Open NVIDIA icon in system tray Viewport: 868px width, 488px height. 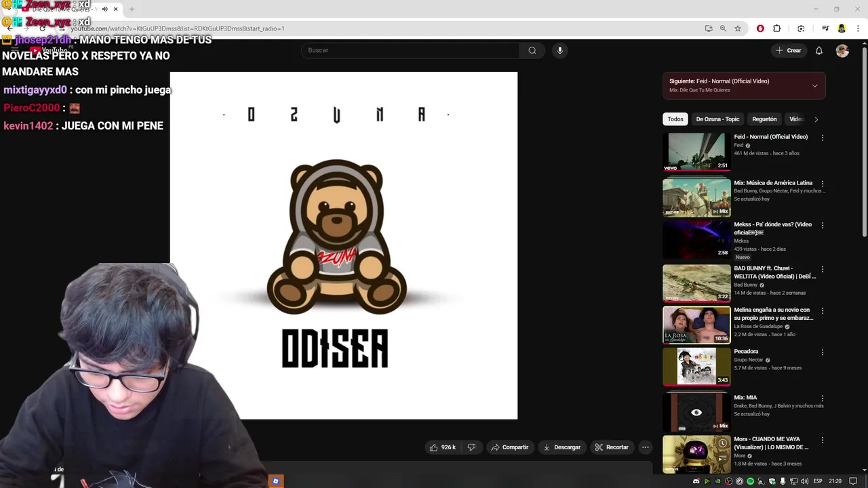point(717,481)
